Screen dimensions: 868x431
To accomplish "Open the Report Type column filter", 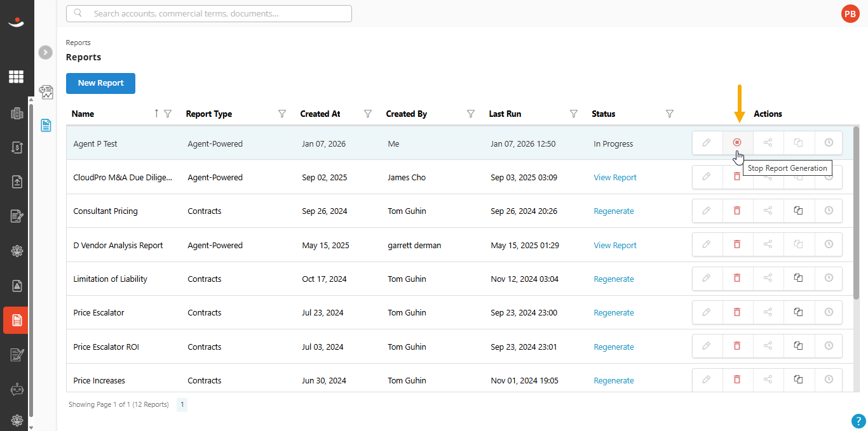I will [x=282, y=114].
